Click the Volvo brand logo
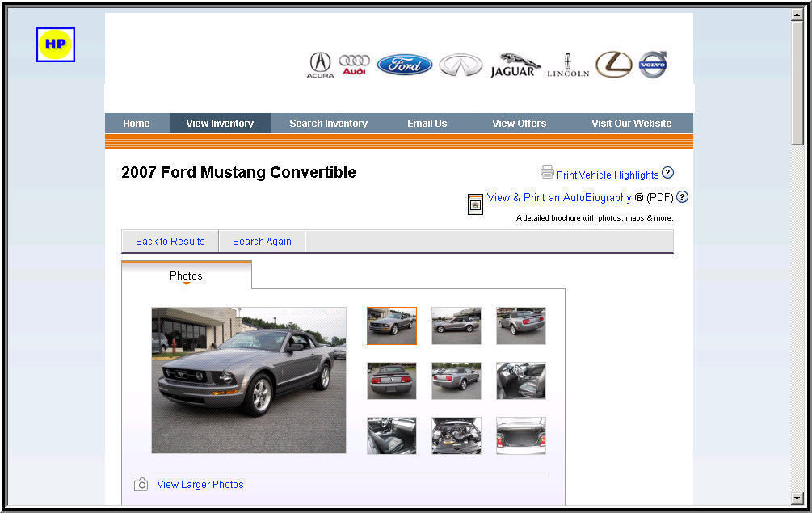The width and height of the screenshot is (812, 513). click(x=653, y=65)
